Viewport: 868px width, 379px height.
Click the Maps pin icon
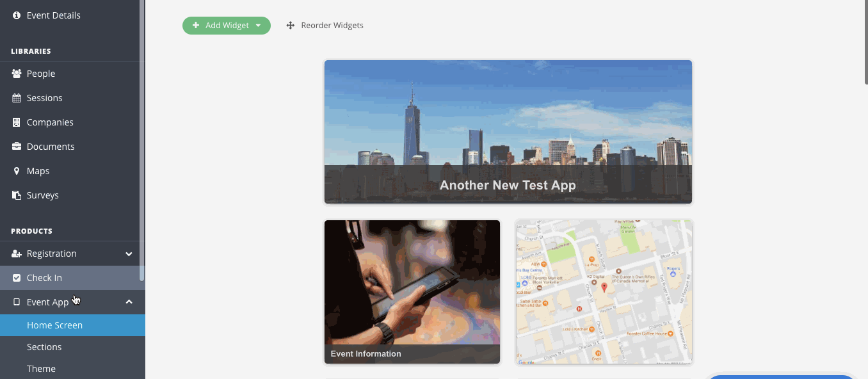[x=17, y=171]
